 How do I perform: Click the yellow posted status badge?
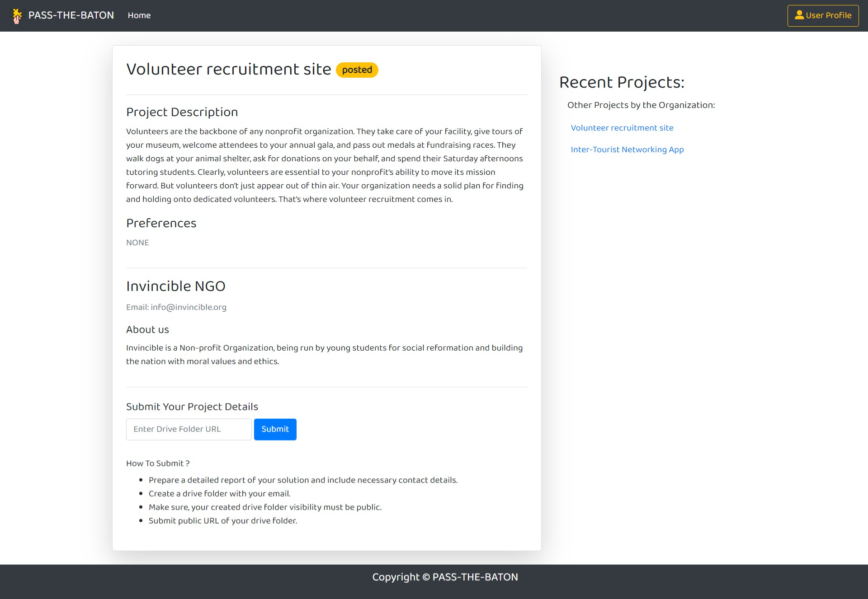pyautogui.click(x=357, y=70)
